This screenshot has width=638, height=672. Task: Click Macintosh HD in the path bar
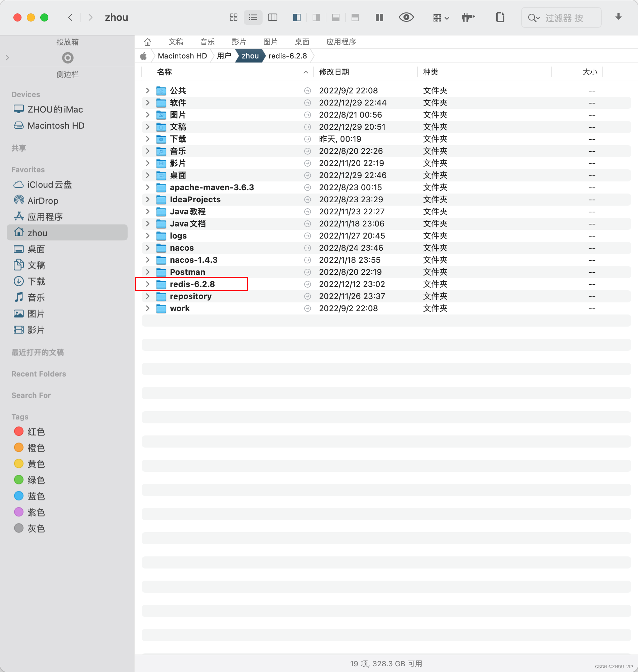coord(182,56)
